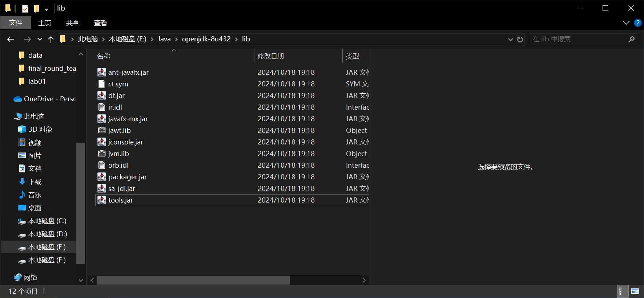Image resolution: width=644 pixels, height=298 pixels.
Task: Select 本地磁盘 (E:) drive
Action: click(38, 247)
